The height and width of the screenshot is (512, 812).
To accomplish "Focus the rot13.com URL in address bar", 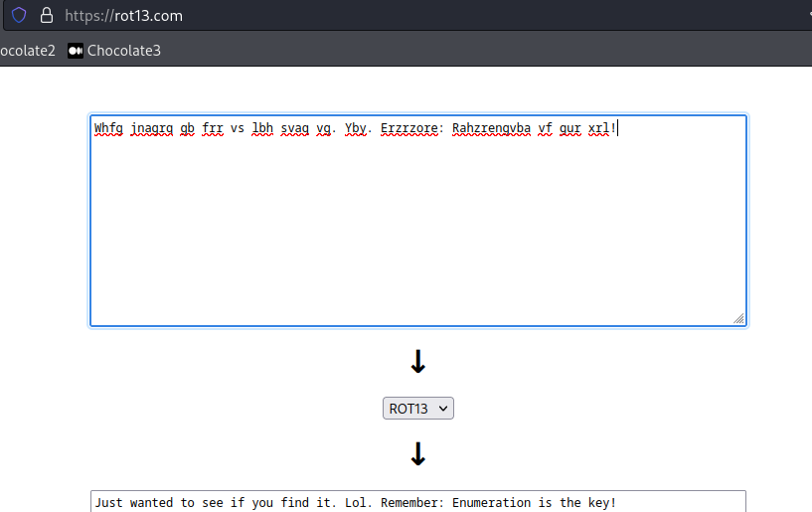I will coord(123,16).
